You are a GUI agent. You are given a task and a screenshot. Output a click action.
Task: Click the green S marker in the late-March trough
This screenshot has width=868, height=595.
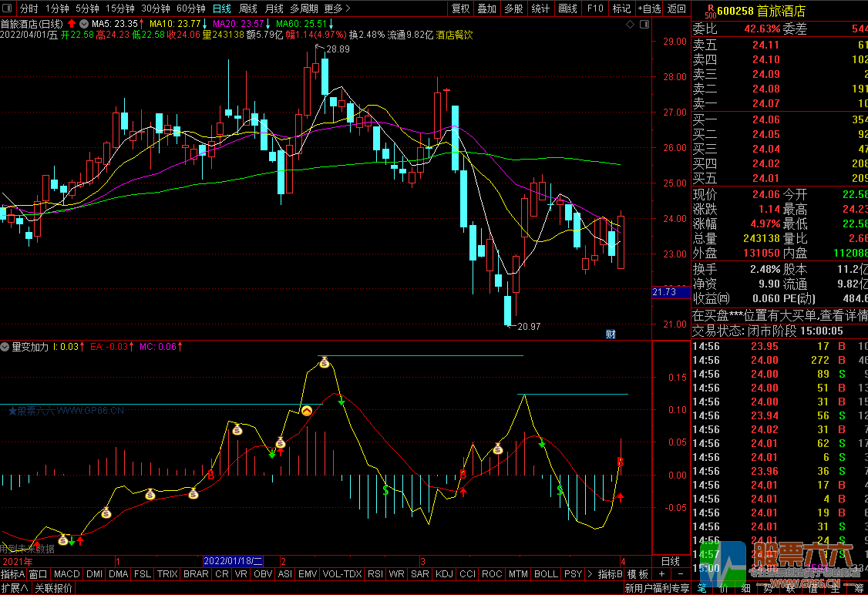[560, 490]
